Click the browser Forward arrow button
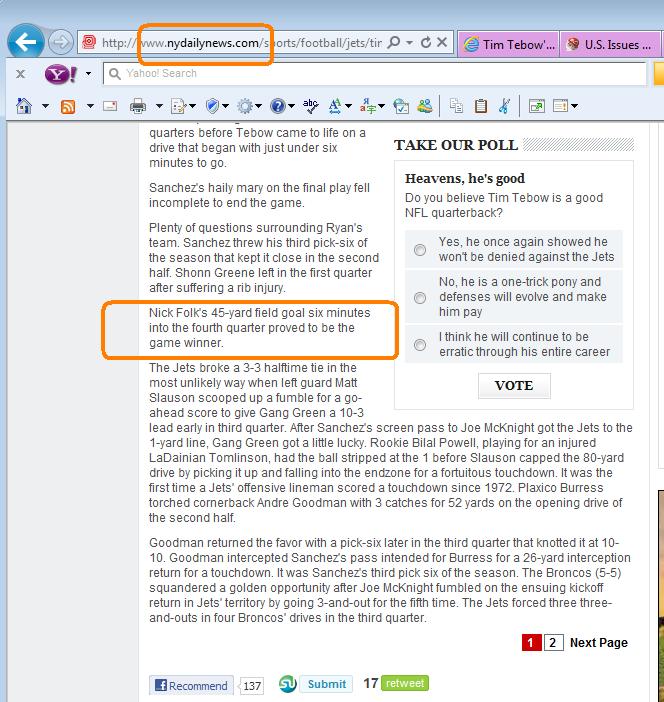 pos(60,43)
